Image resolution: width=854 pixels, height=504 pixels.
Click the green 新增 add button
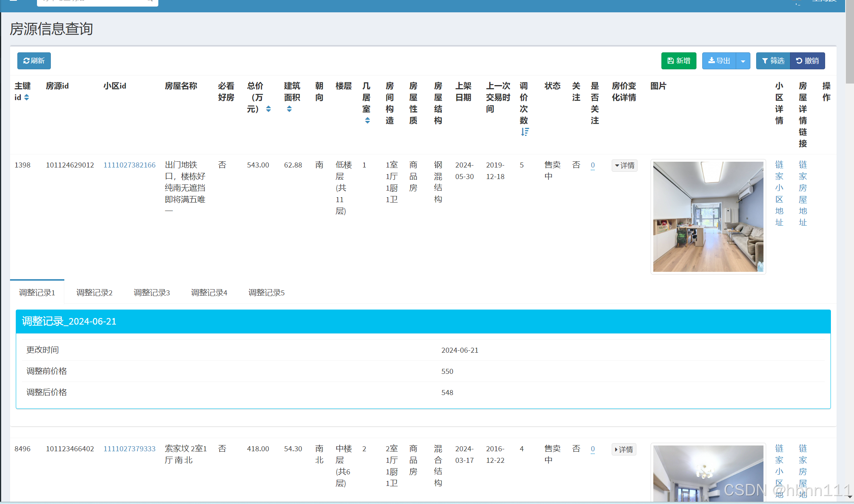[678, 61]
